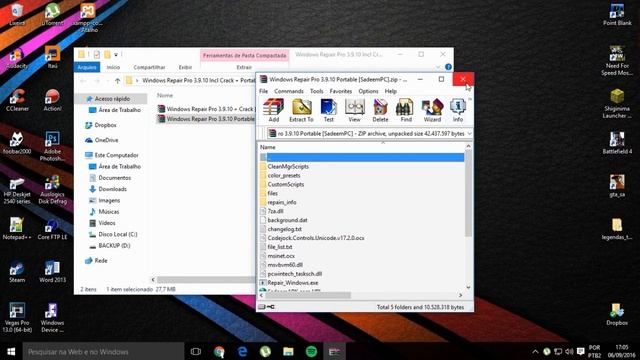Open the Favorites menu
This screenshot has width=640, height=360.
[341, 91]
